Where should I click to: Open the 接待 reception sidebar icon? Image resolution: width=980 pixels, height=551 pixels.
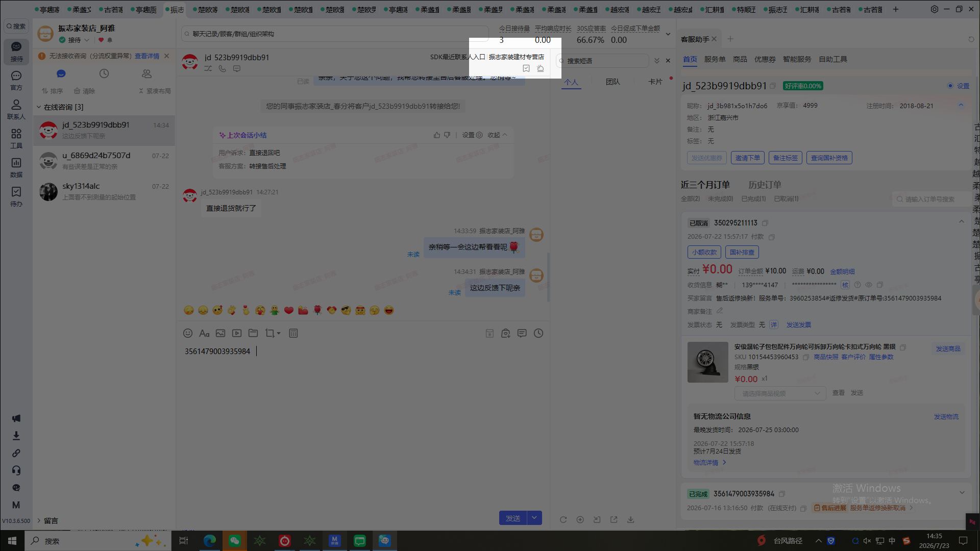[16, 52]
